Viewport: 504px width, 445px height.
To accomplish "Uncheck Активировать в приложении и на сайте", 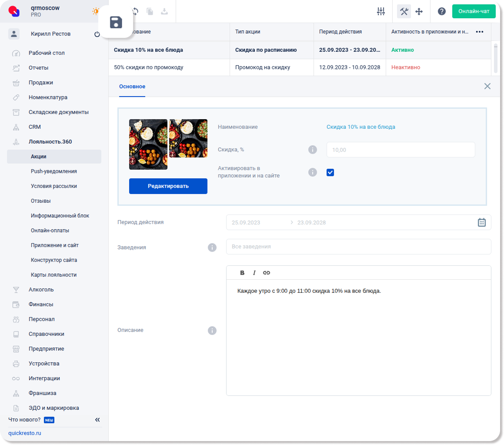I will [330, 173].
